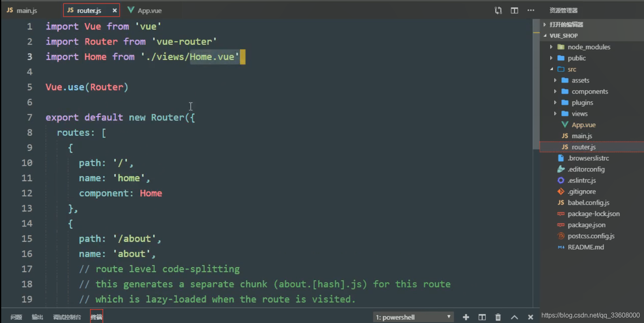Viewport: 644px width, 323px height.
Task: Click the editor vertical scrollbar thumb
Action: click(536, 85)
